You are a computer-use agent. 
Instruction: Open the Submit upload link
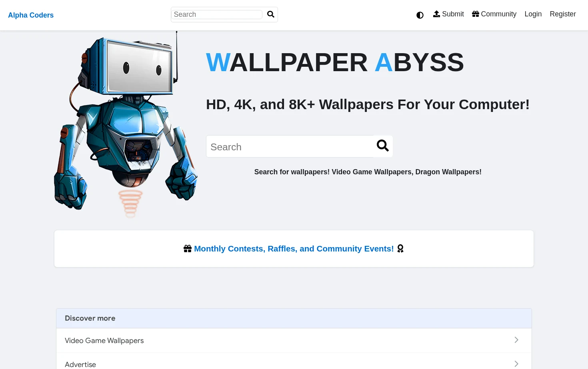448,14
